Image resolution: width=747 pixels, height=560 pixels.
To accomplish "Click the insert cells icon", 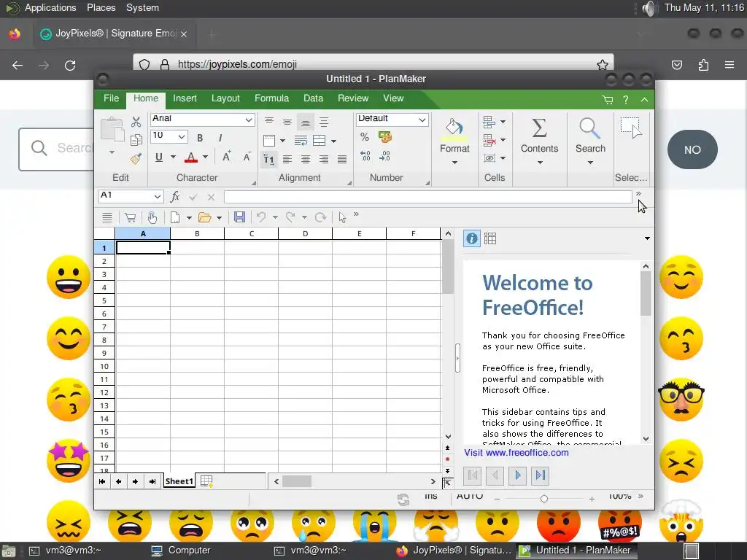I will pyautogui.click(x=489, y=122).
